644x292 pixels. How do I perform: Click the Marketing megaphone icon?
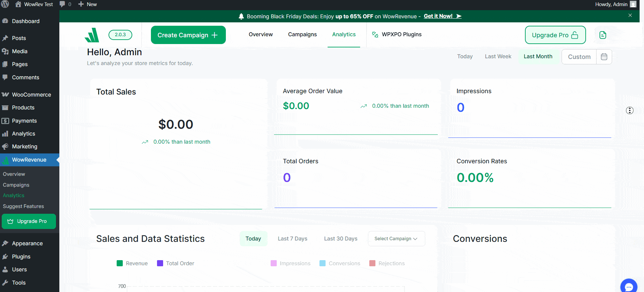[5, 146]
